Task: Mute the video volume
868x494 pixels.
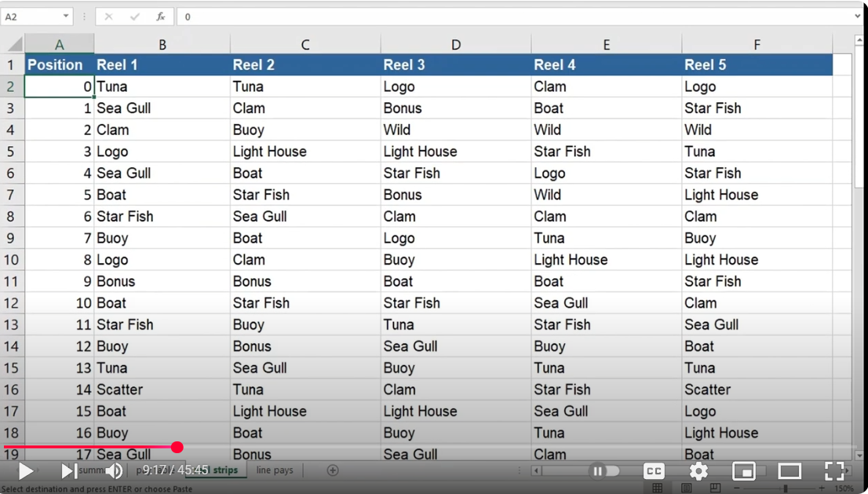Action: [x=115, y=470]
